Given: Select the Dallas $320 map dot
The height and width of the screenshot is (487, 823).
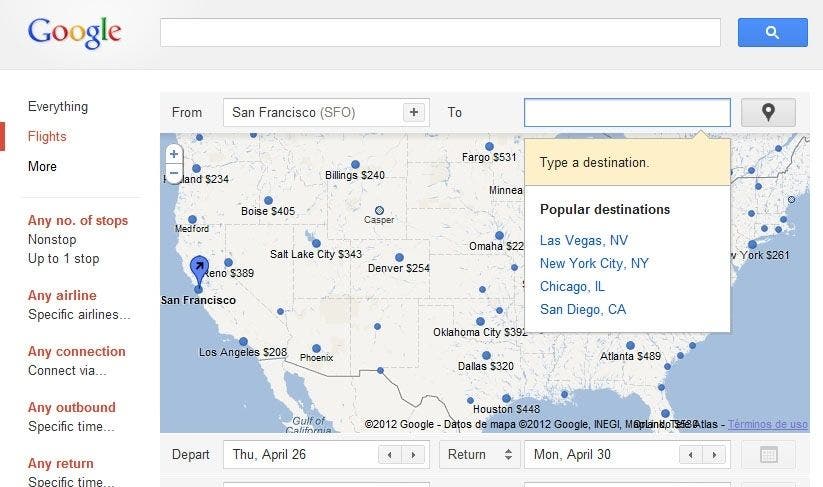Looking at the screenshot, I should (487, 356).
